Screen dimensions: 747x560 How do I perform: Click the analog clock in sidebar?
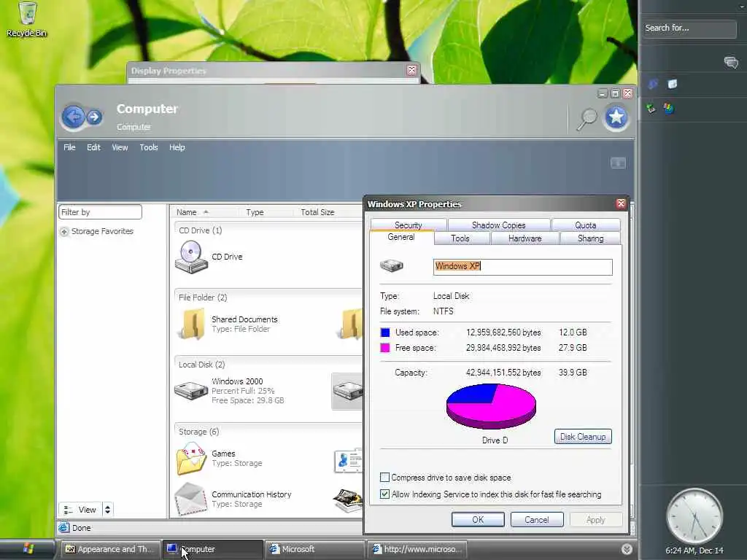(x=694, y=517)
